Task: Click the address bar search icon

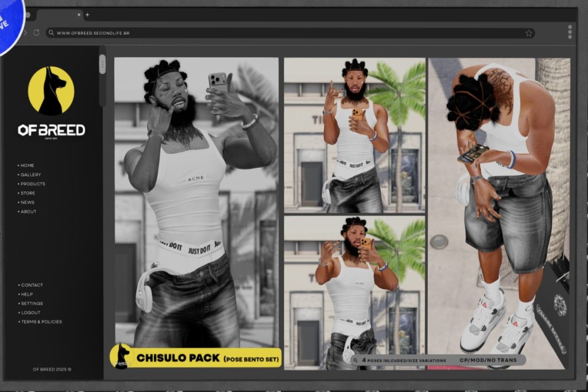Action: (x=51, y=33)
